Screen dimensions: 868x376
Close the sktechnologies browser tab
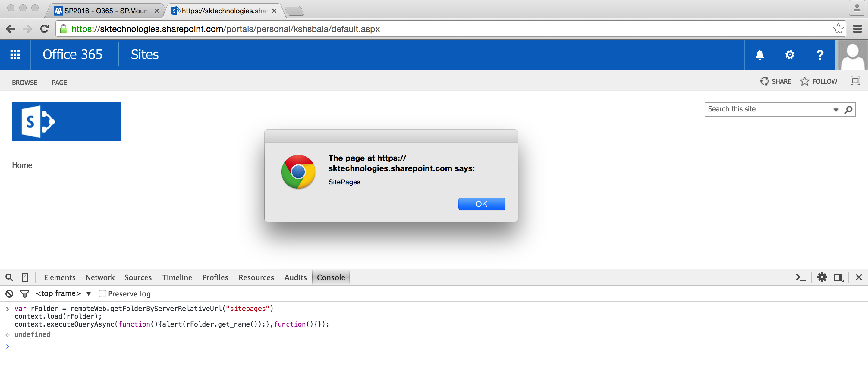274,11
